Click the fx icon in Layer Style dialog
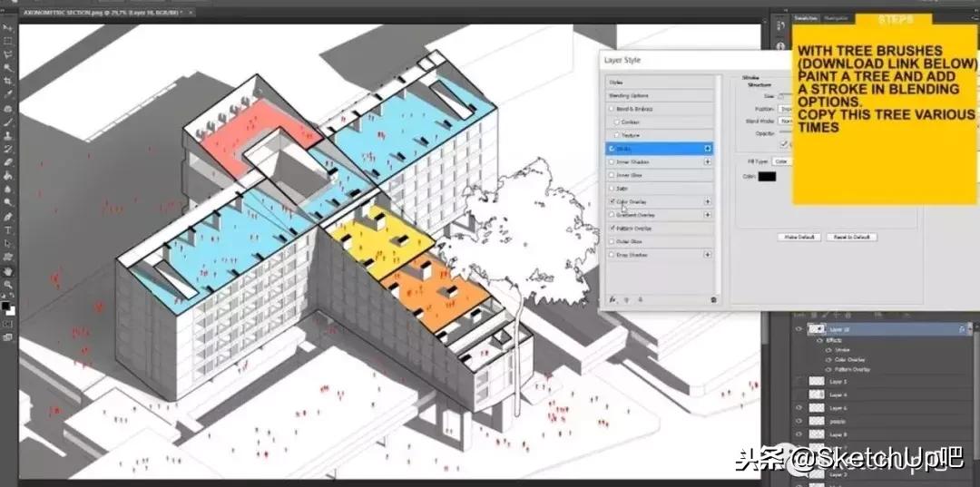This screenshot has height=487, width=980. coord(613,299)
